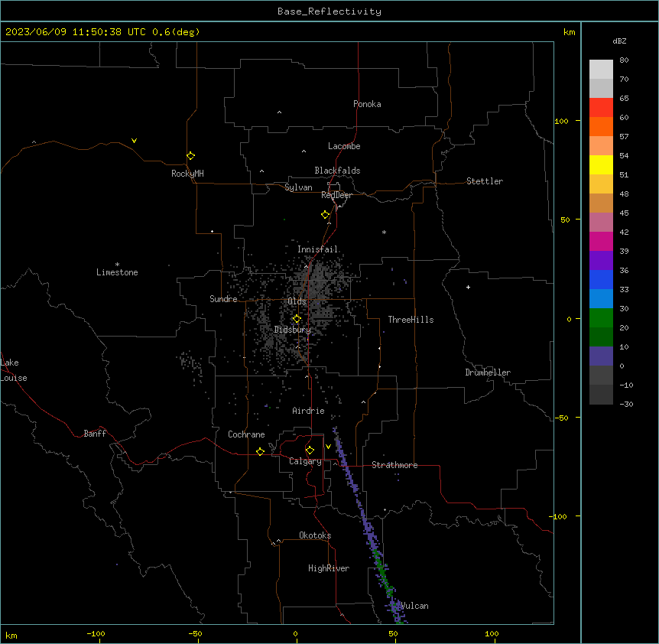Select the Cochrane label

(x=246, y=434)
